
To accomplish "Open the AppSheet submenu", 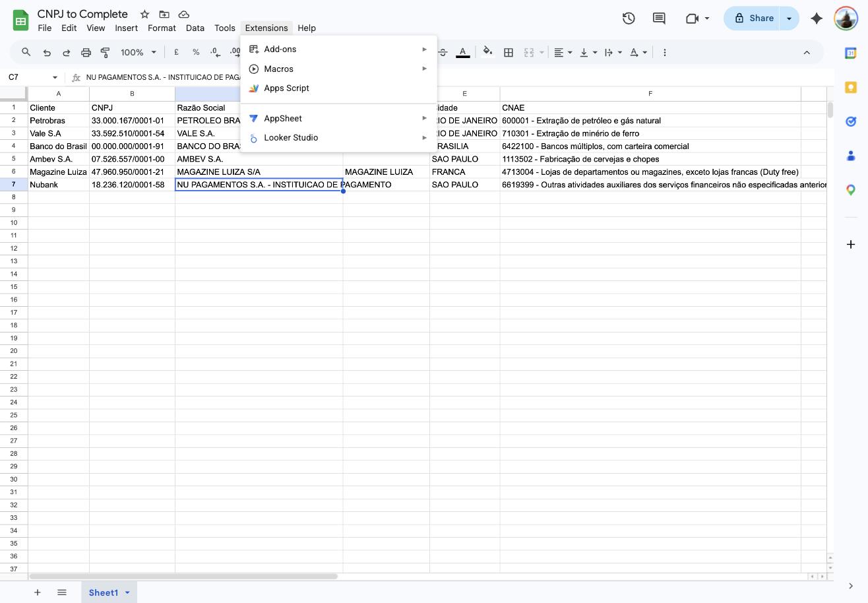I will [338, 118].
